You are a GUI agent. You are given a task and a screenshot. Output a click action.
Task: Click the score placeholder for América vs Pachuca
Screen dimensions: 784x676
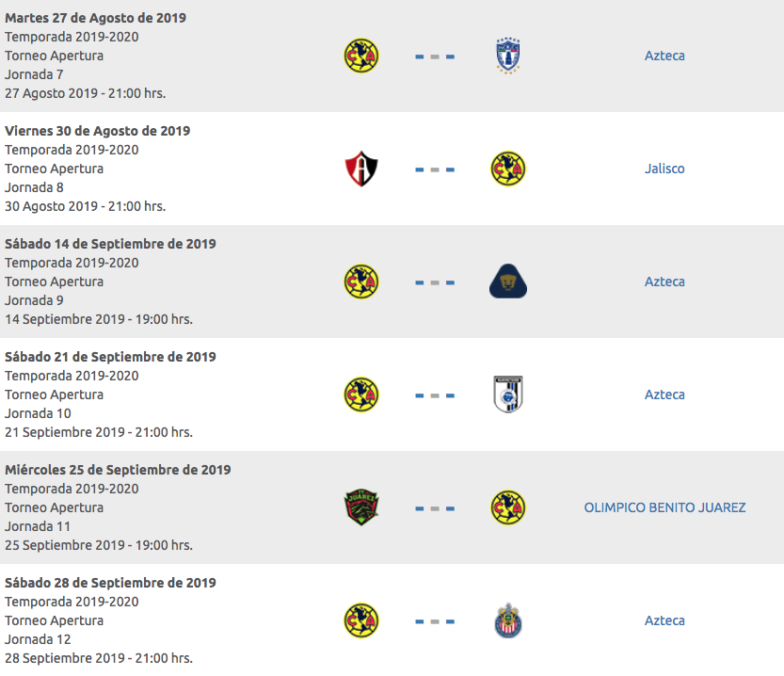435,56
